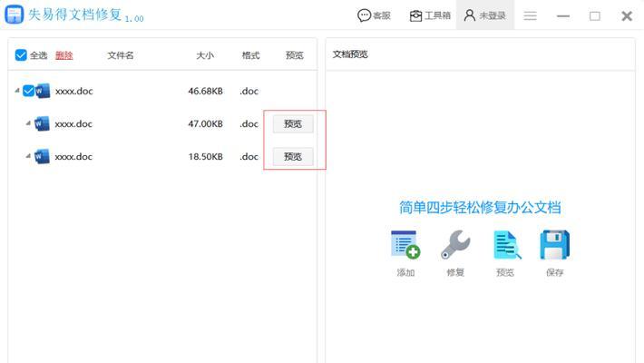Select the 18.50KB size cell
The height and width of the screenshot is (363, 644).
click(205, 157)
